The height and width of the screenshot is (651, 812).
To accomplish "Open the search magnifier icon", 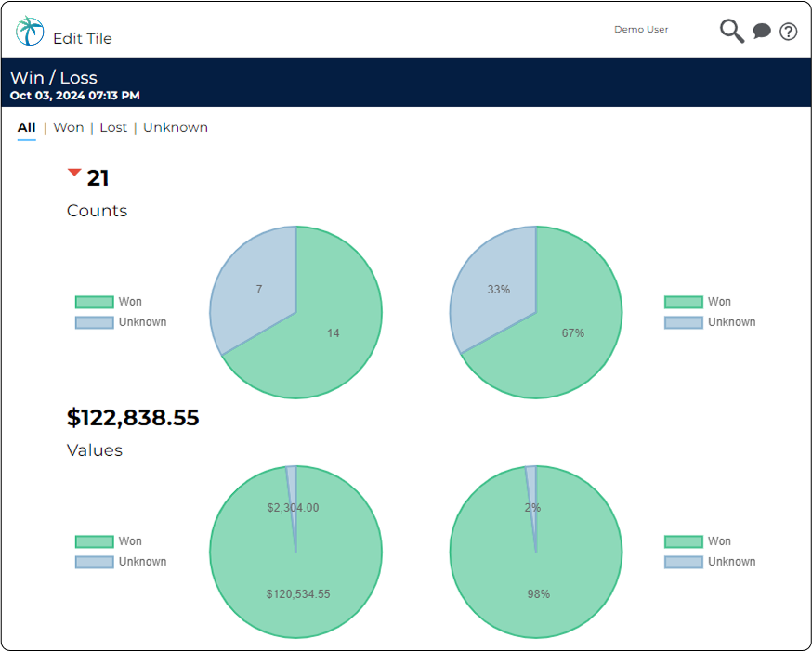I will [x=731, y=31].
